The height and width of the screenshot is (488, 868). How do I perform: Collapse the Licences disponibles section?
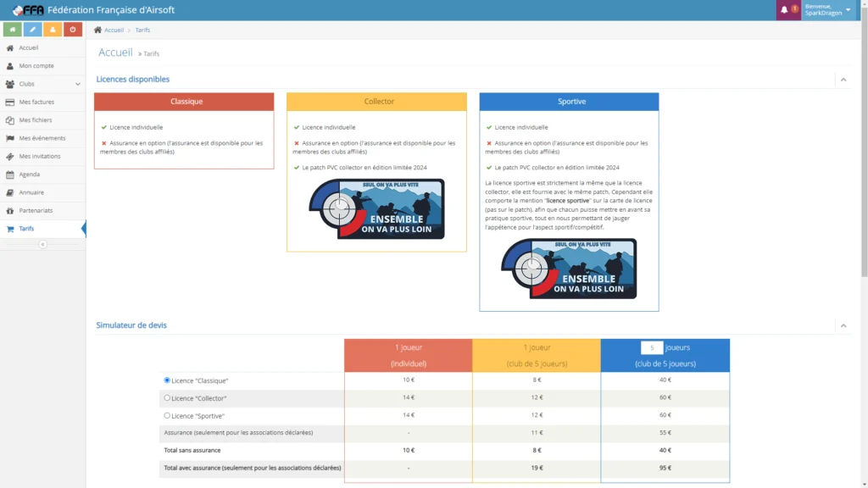coord(843,80)
